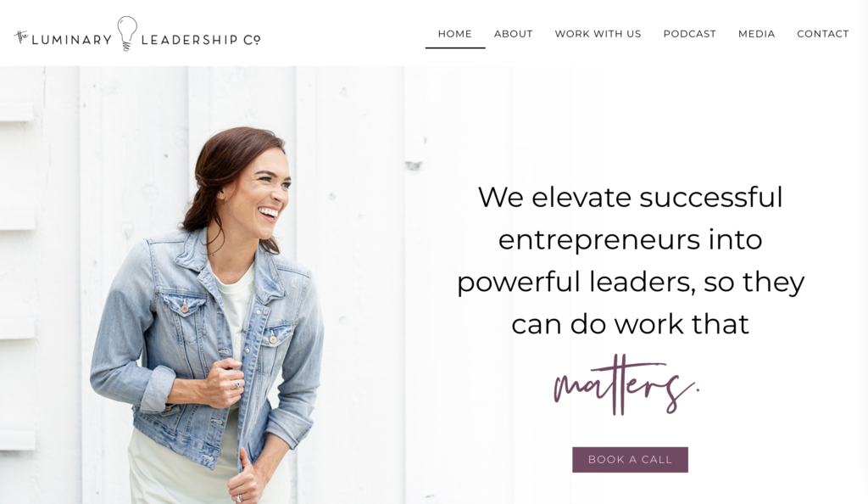Click the 'entrepreneurs into' headline line
This screenshot has height=504, width=868.
coord(630,240)
